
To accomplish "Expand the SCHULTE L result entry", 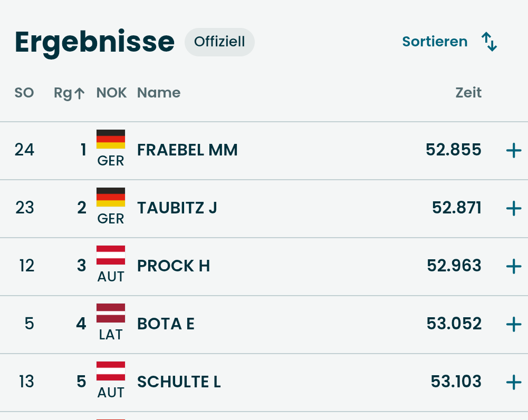I will click(x=513, y=383).
